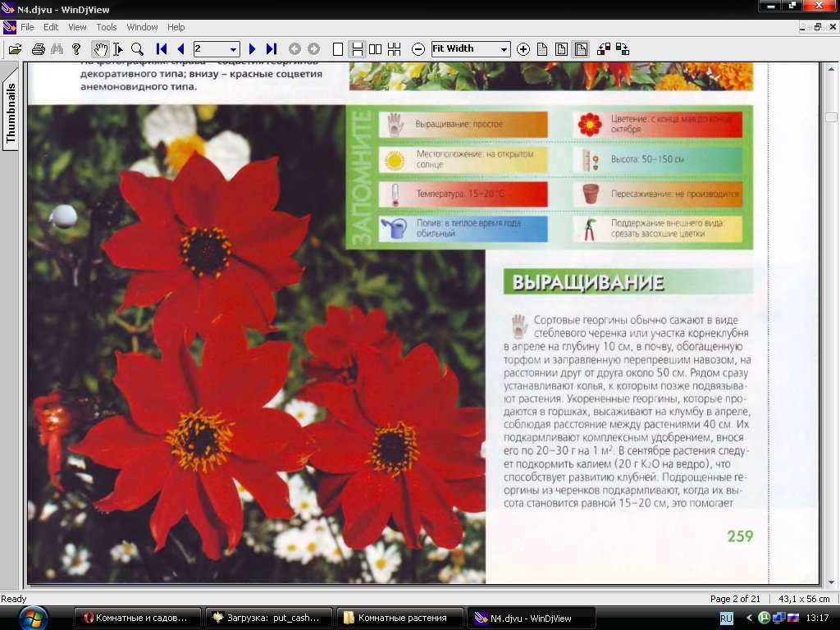
Task: Open the Fit Width zoom dropdown
Action: tap(504, 49)
